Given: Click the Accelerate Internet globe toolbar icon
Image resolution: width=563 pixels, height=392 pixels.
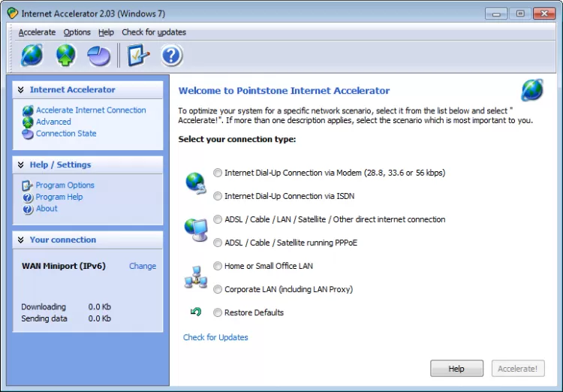Looking at the screenshot, I should pyautogui.click(x=32, y=56).
